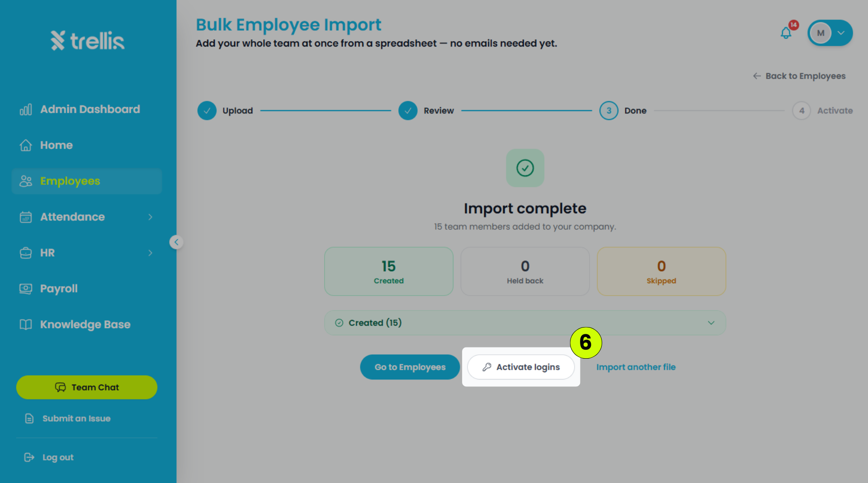This screenshot has width=868, height=483.
Task: Open notifications bell with 14 badge
Action: coord(786,33)
